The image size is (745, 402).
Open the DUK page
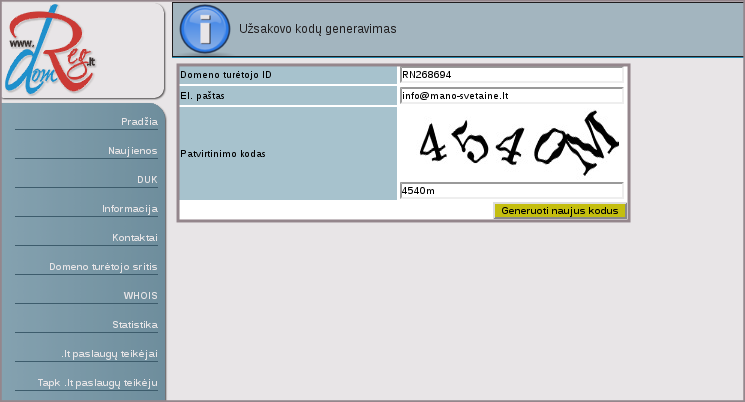[x=147, y=180]
